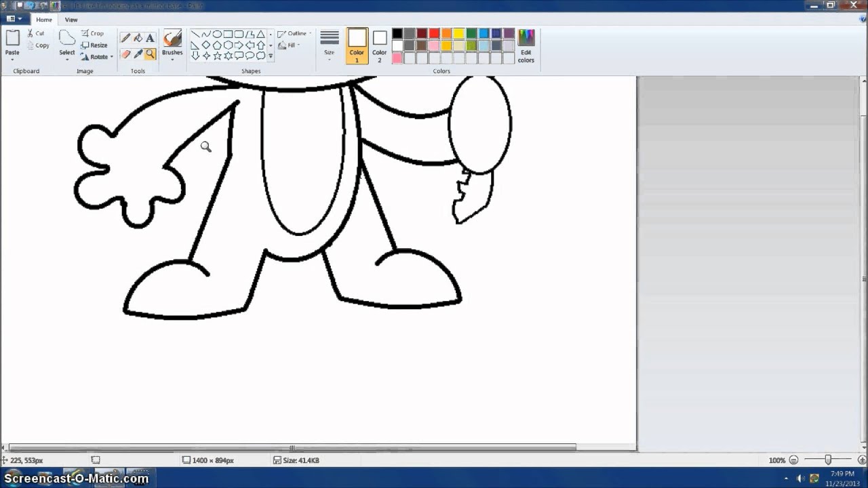Click the horizontal scrollbar of the canvas
868x488 pixels.
tap(292, 447)
